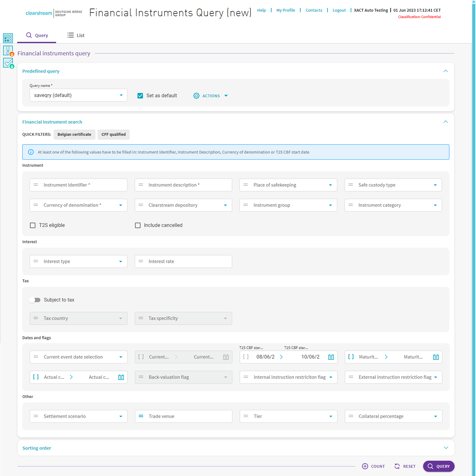Uncheck the Set as default checkbox

[140, 96]
